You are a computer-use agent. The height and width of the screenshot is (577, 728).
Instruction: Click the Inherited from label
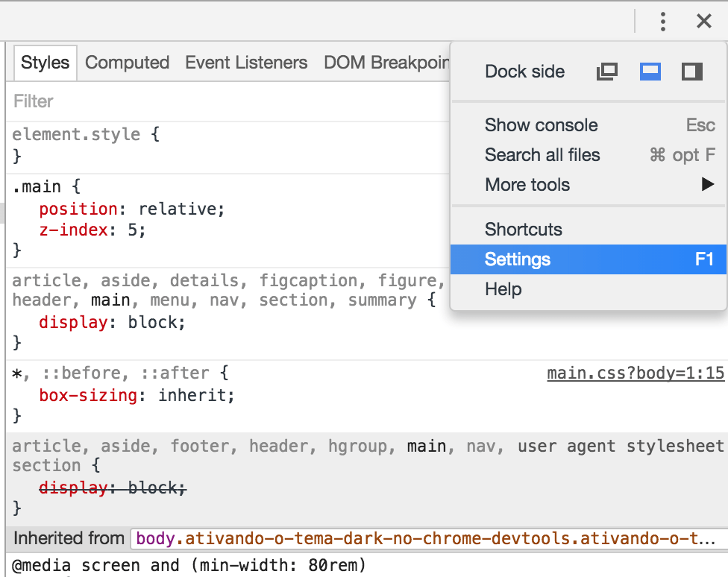tap(69, 538)
